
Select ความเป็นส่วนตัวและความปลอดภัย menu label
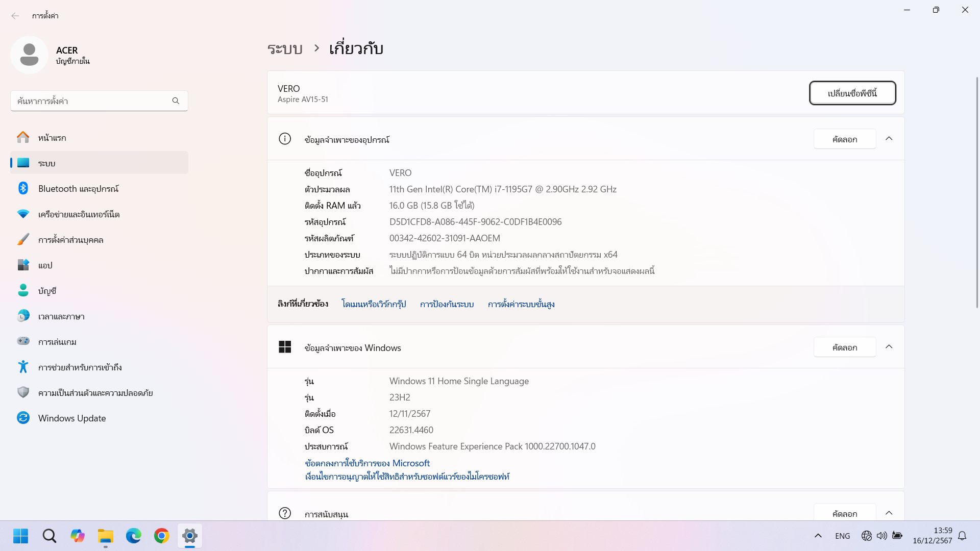coord(95,393)
